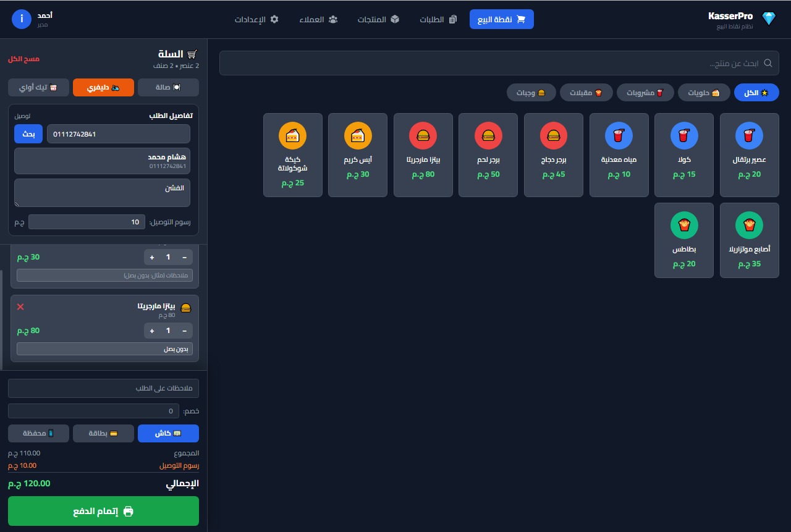Open المنتجات products section icon
This screenshot has height=532, width=791.
pyautogui.click(x=395, y=19)
